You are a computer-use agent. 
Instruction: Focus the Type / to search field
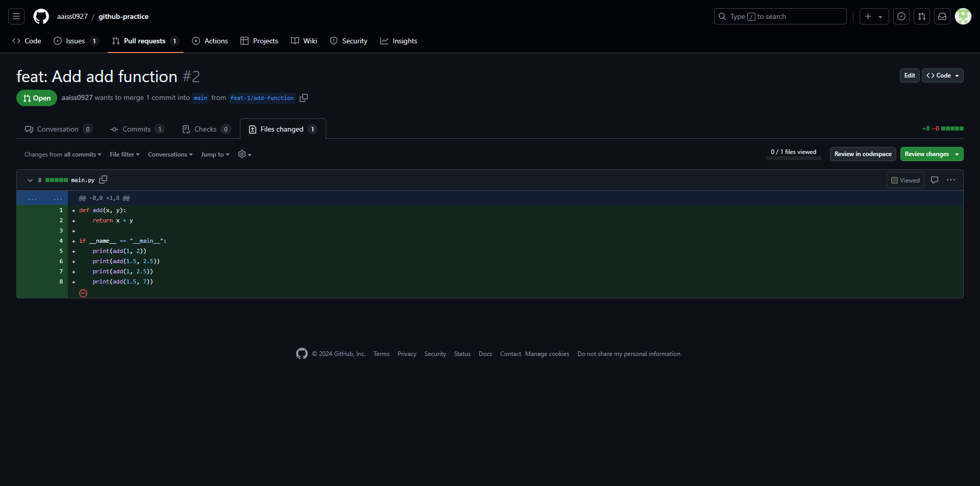[780, 16]
